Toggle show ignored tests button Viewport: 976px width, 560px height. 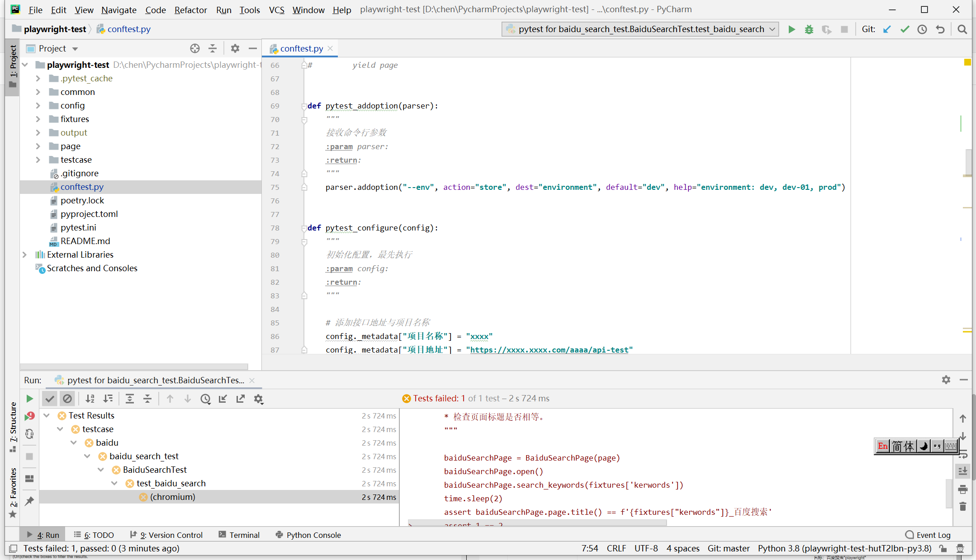coord(67,399)
